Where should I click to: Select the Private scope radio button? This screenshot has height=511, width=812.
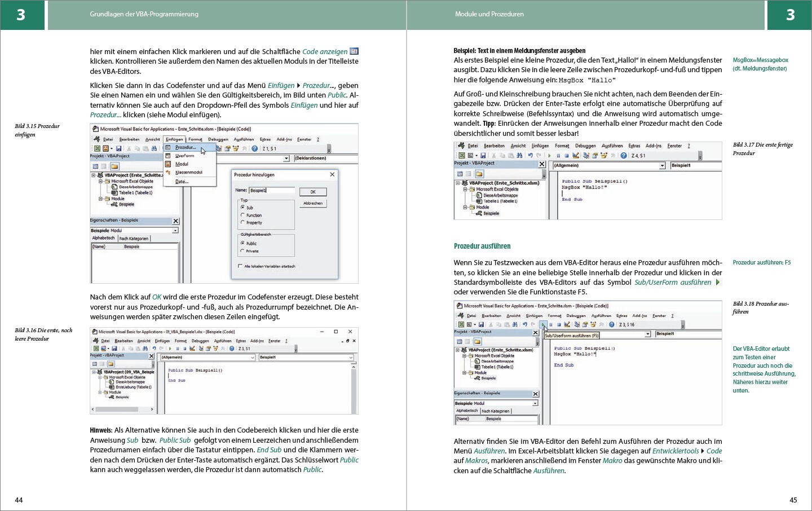(242, 251)
